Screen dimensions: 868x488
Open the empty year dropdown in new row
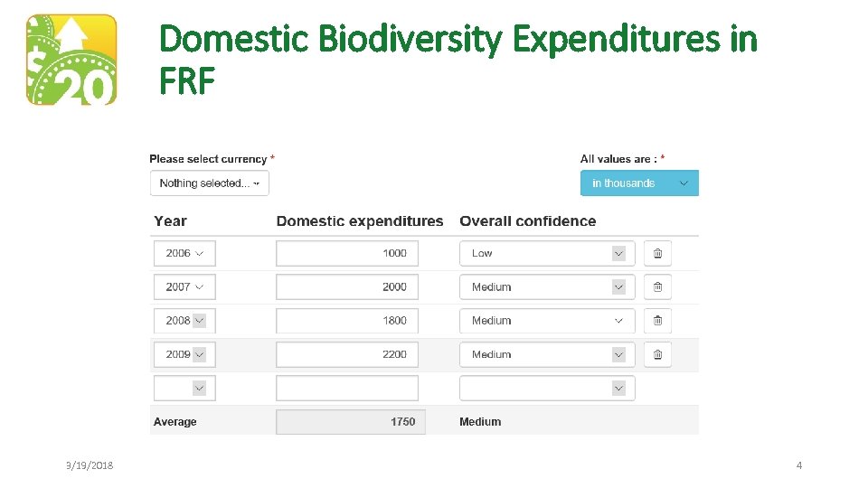[x=184, y=389]
